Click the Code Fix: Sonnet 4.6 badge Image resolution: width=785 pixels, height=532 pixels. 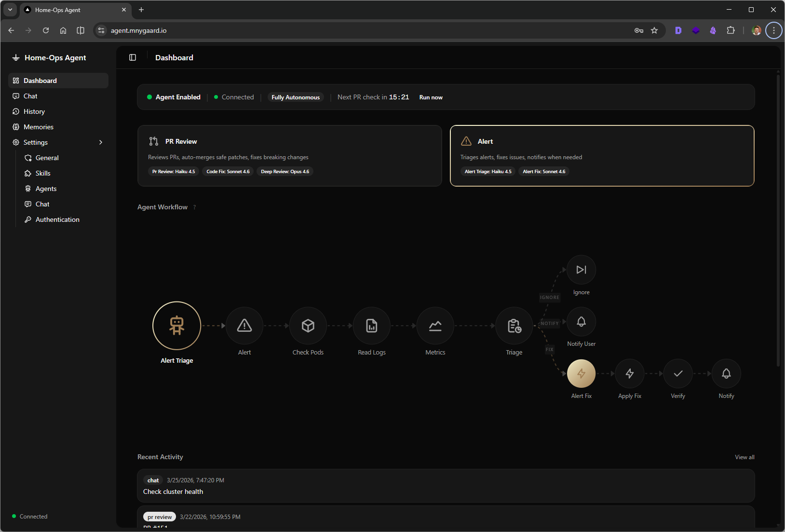[x=228, y=171]
